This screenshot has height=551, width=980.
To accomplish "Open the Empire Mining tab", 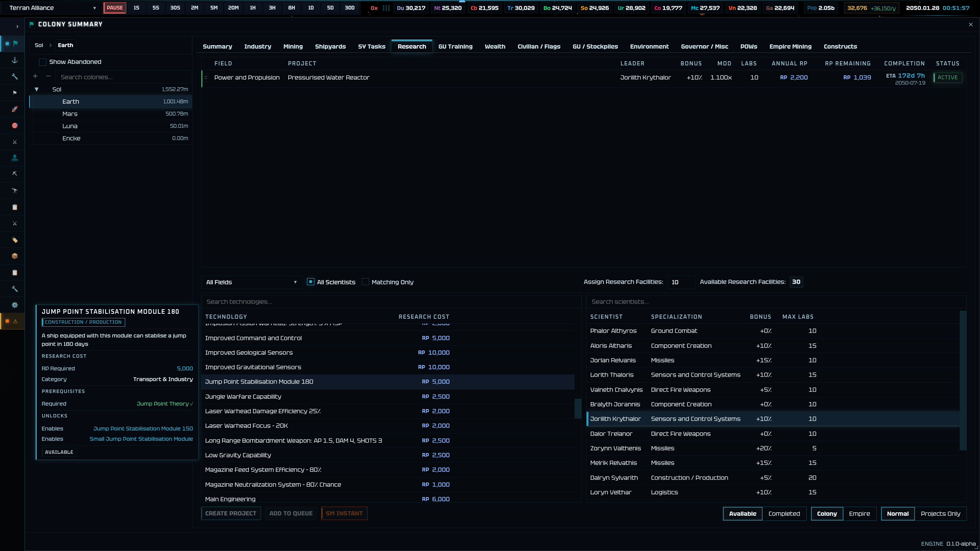I will click(790, 47).
